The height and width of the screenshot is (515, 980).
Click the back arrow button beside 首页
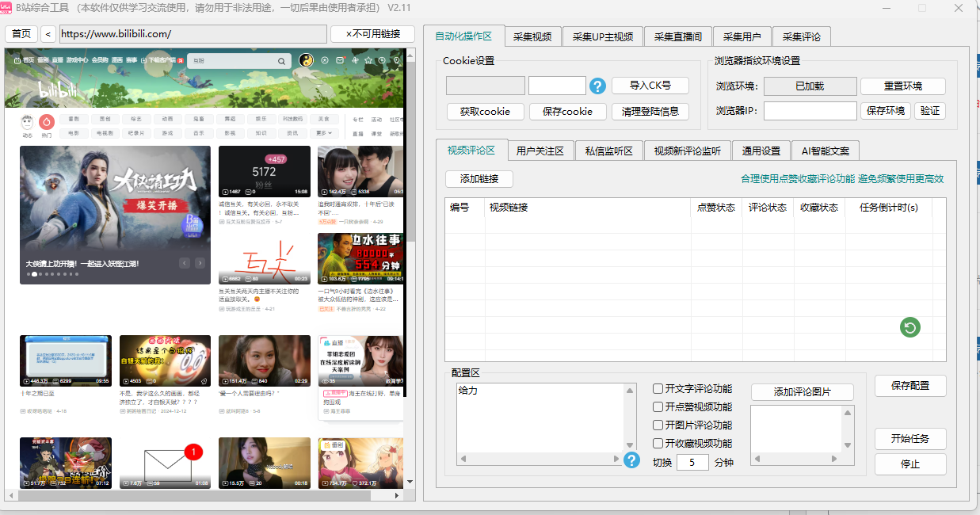[48, 34]
